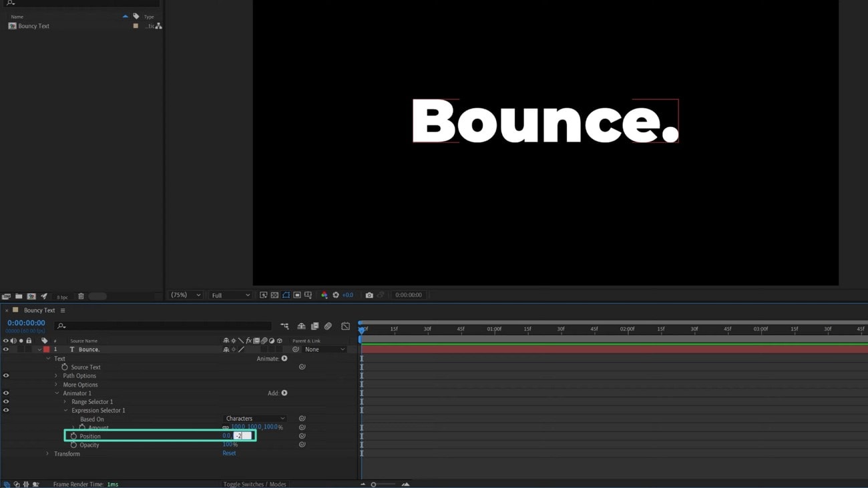
Task: Select the Bounce. layer name
Action: point(89,350)
